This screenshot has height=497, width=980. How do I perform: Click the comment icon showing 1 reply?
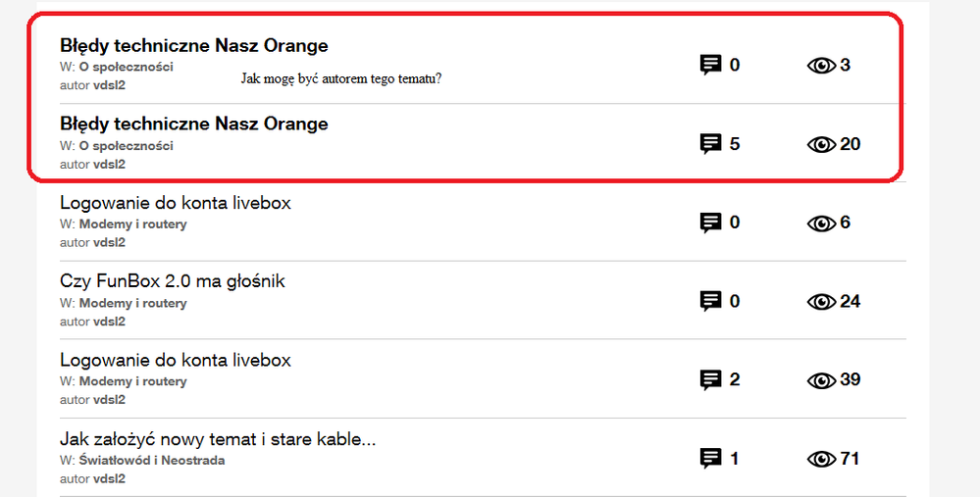tap(710, 458)
